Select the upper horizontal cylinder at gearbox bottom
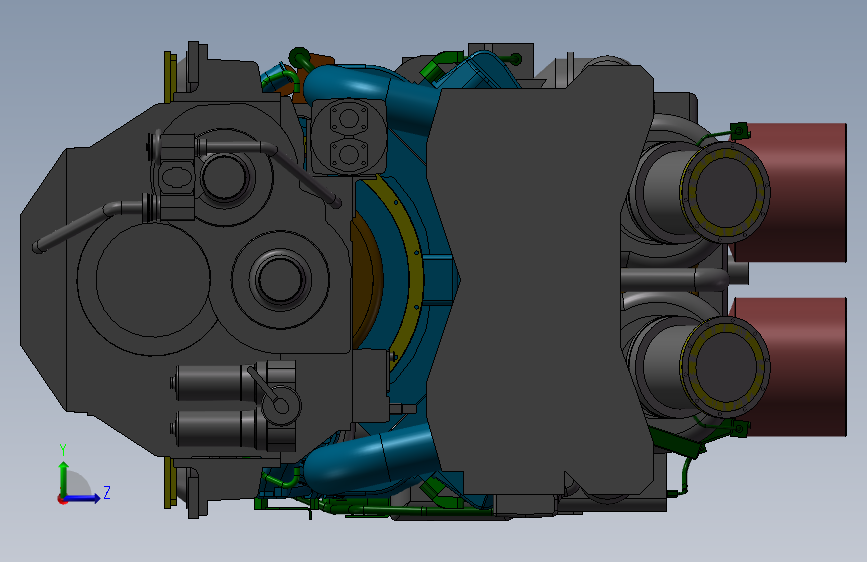 [213, 383]
